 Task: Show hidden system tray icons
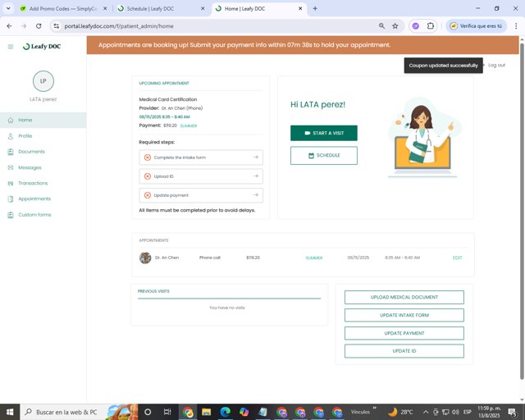(x=426, y=412)
